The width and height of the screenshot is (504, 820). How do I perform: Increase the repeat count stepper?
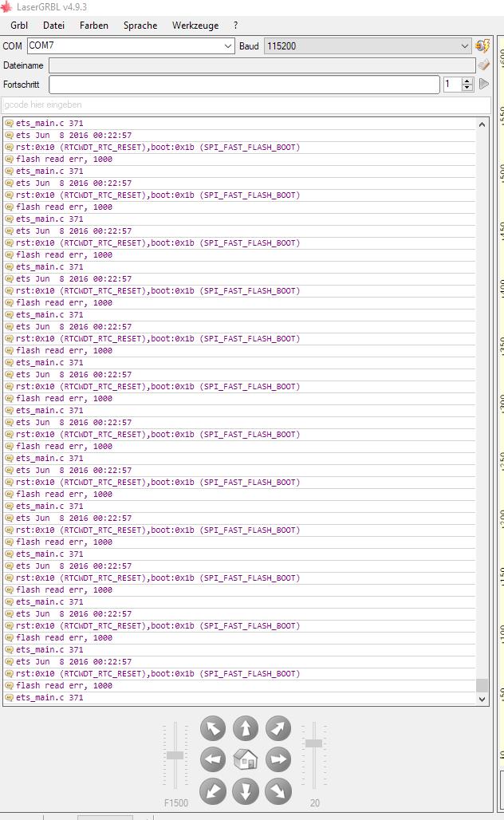pyautogui.click(x=467, y=81)
